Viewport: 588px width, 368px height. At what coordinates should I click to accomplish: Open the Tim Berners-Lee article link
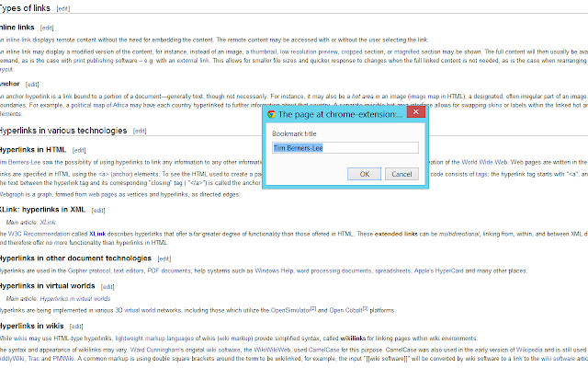(x=20, y=162)
